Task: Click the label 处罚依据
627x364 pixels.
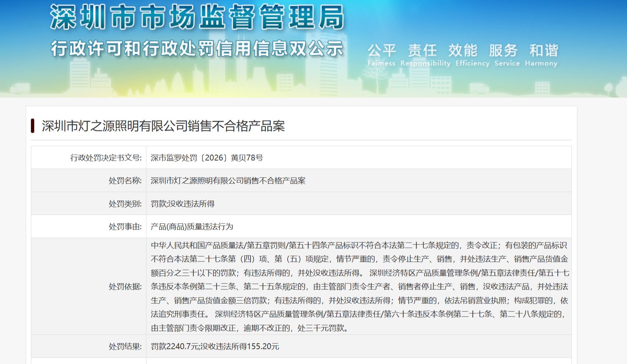Action: pos(125,286)
